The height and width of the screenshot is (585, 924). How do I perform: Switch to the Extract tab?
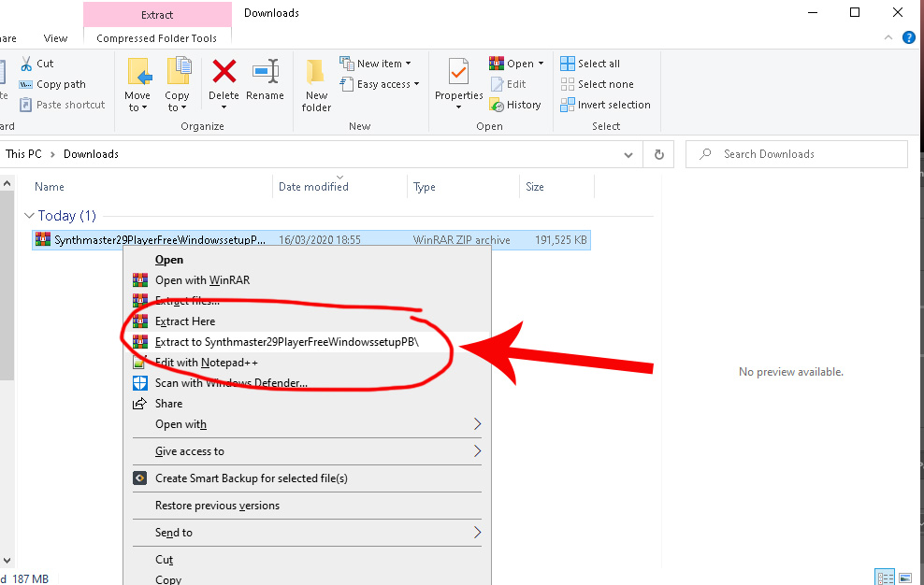[x=157, y=15]
